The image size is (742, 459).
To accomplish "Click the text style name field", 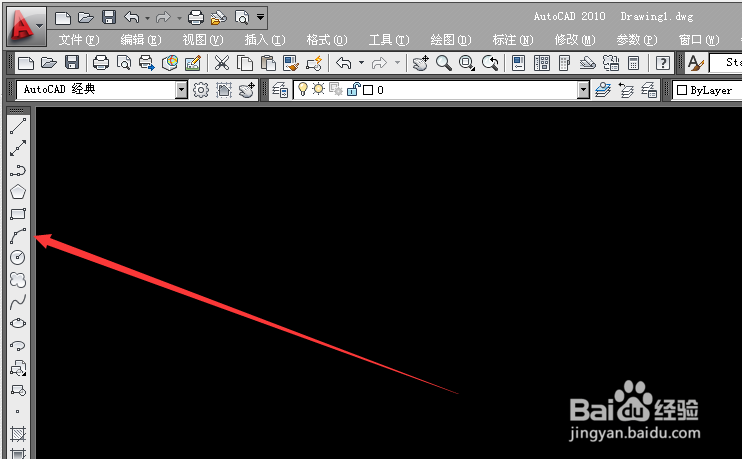I will tap(725, 63).
